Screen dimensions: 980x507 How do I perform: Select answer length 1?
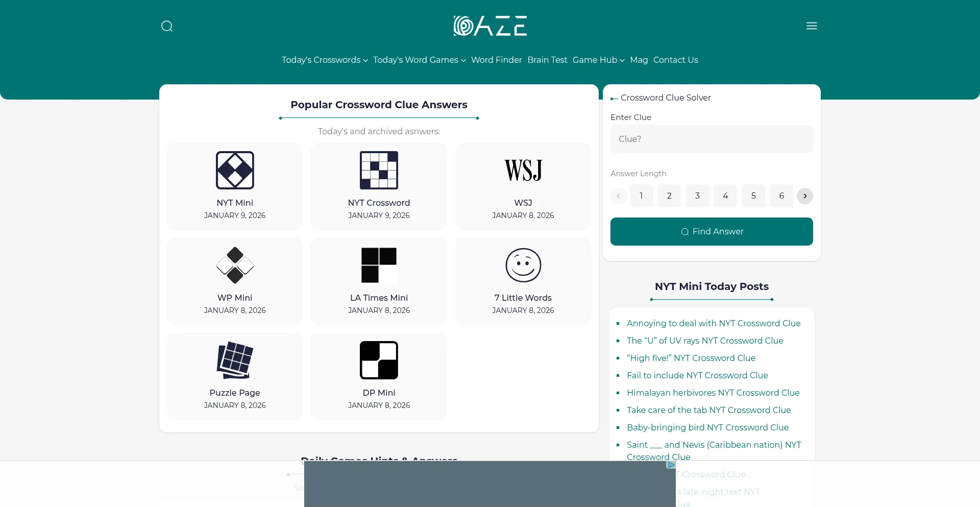click(641, 196)
